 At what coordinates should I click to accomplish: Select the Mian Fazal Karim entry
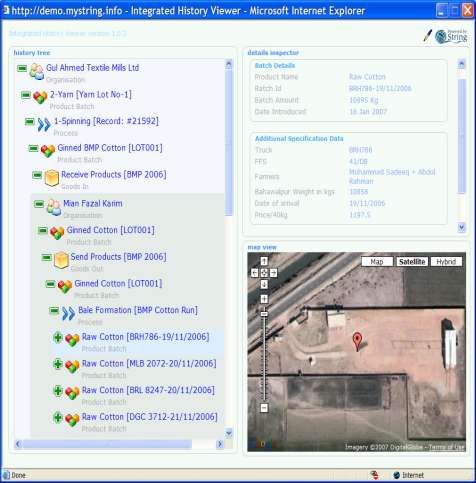click(93, 203)
